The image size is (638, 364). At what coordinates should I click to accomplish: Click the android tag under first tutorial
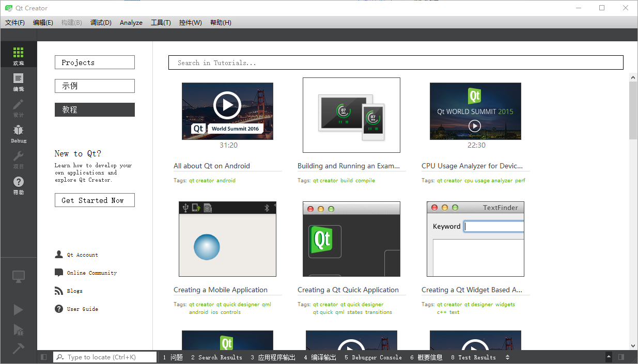pos(226,181)
